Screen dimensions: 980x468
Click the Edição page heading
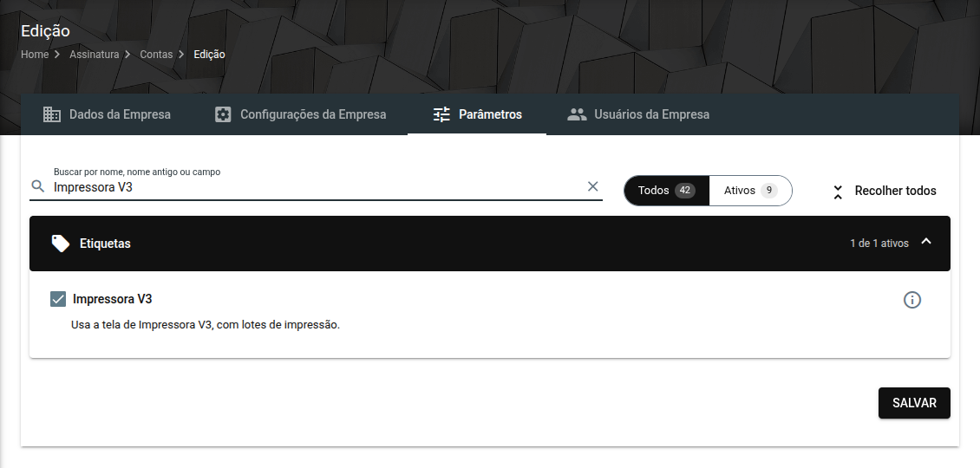pos(45,31)
